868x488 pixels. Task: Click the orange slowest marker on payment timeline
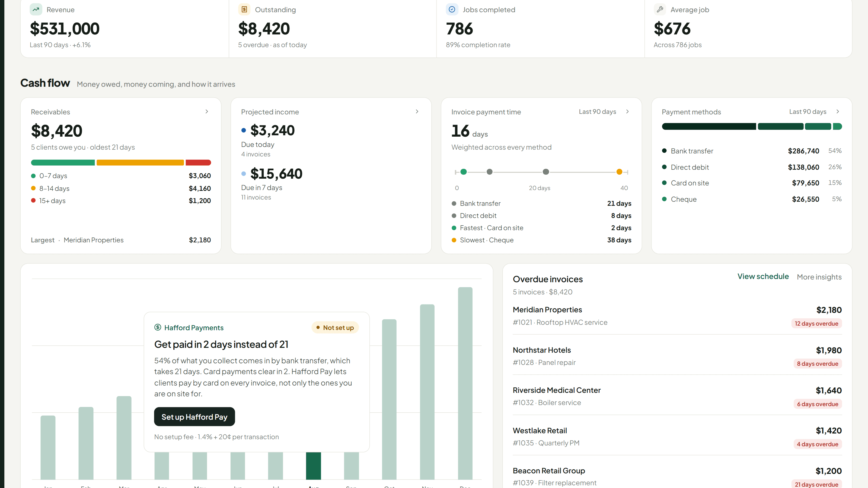coord(619,172)
